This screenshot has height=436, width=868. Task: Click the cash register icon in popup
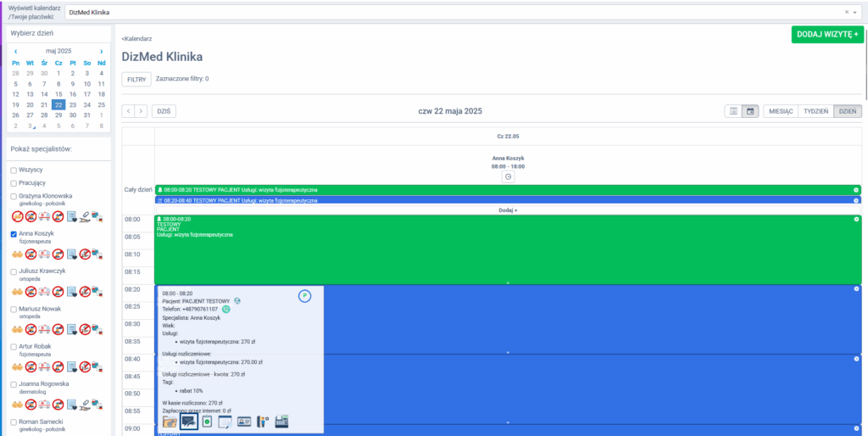tap(281, 422)
